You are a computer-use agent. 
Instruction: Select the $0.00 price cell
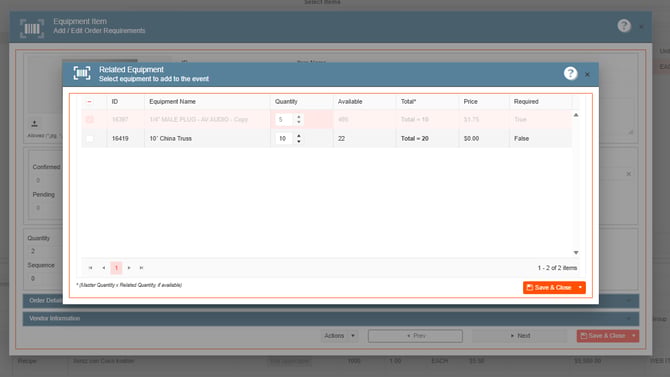(x=484, y=138)
